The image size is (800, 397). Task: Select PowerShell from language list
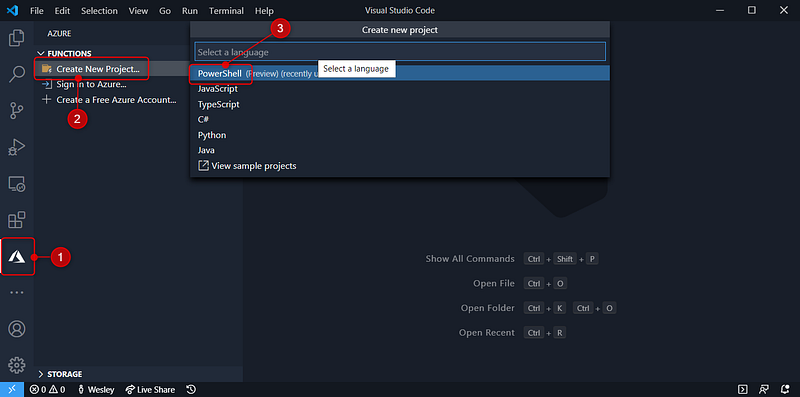point(400,73)
